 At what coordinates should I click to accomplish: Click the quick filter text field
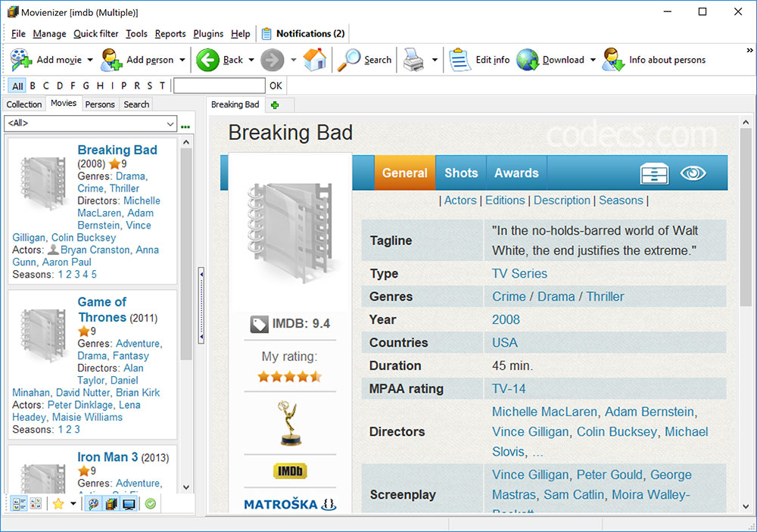(x=220, y=86)
